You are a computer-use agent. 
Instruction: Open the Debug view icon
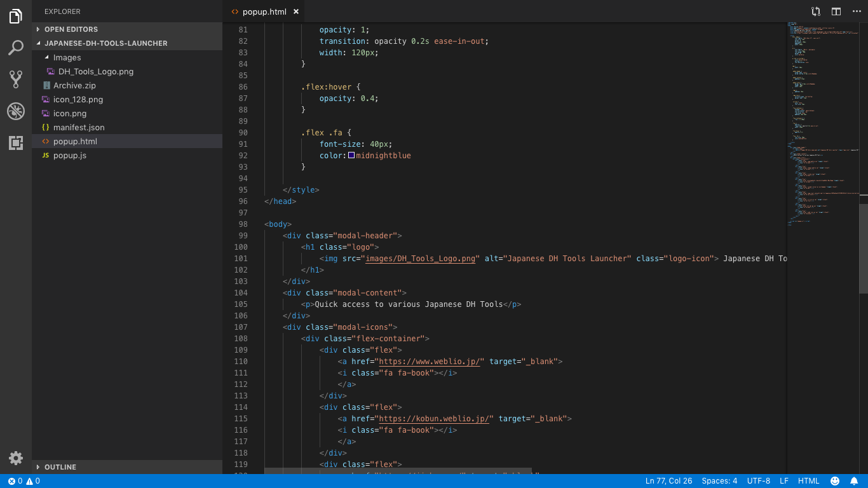(16, 111)
